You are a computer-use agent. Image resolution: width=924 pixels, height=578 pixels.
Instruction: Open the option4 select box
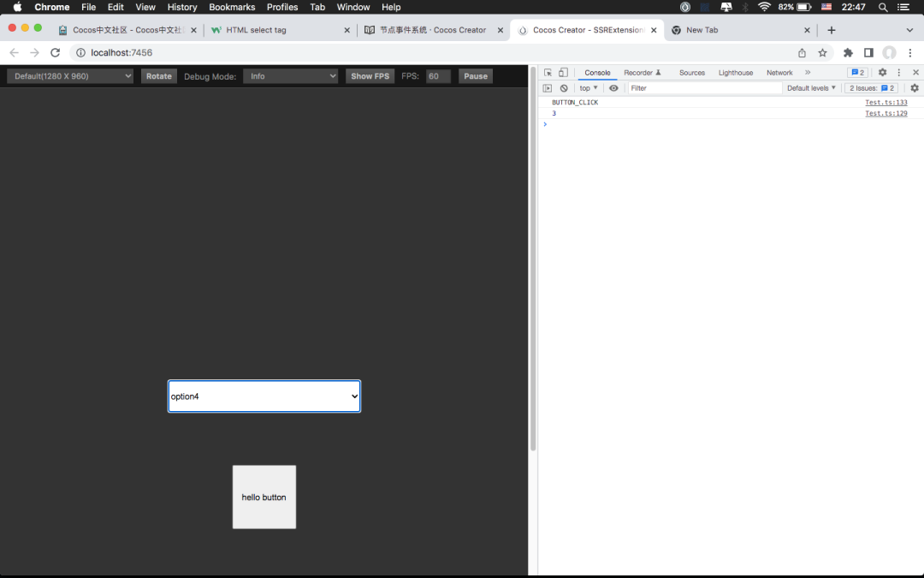coord(264,396)
